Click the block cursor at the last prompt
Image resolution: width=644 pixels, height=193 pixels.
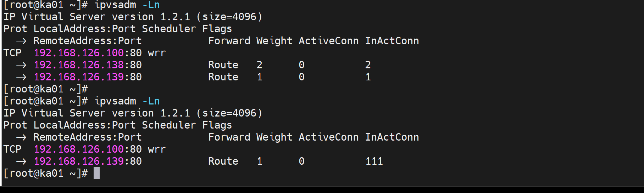pyautogui.click(x=96, y=174)
